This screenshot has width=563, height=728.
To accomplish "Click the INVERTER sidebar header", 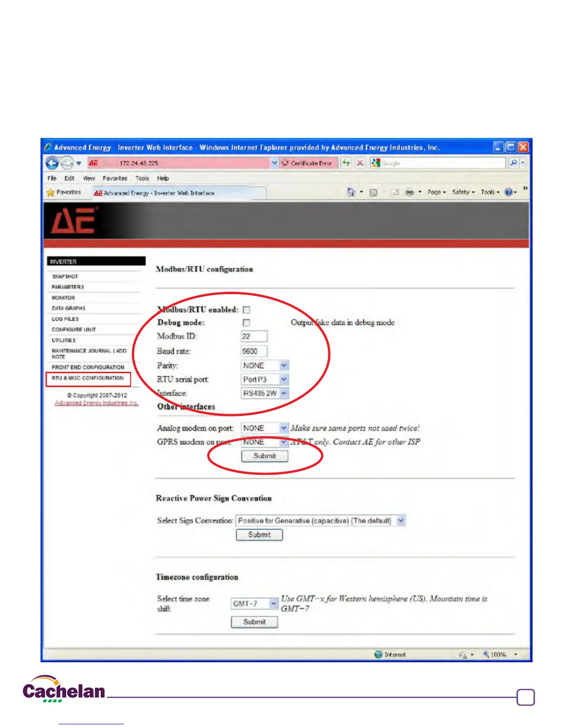I will (96, 262).
